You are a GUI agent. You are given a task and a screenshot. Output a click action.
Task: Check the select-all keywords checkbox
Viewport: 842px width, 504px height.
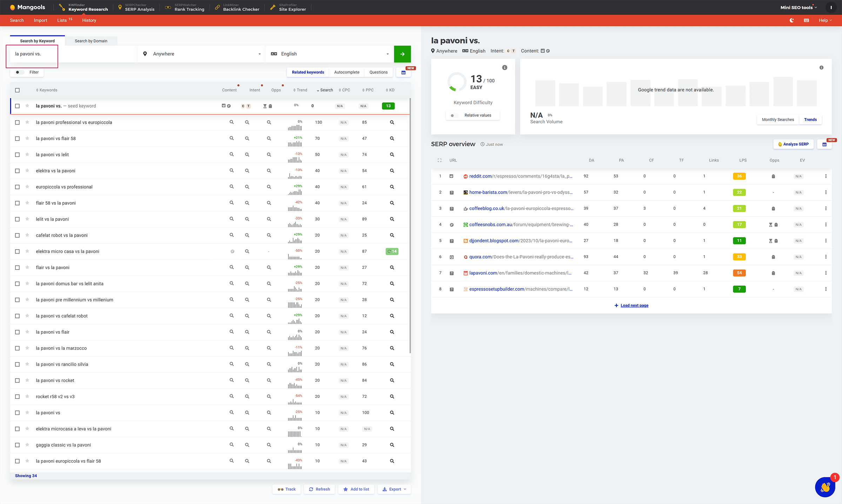pyautogui.click(x=17, y=90)
